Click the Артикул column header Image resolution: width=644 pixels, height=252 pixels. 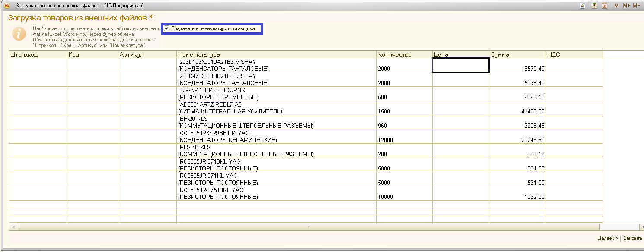click(147, 54)
